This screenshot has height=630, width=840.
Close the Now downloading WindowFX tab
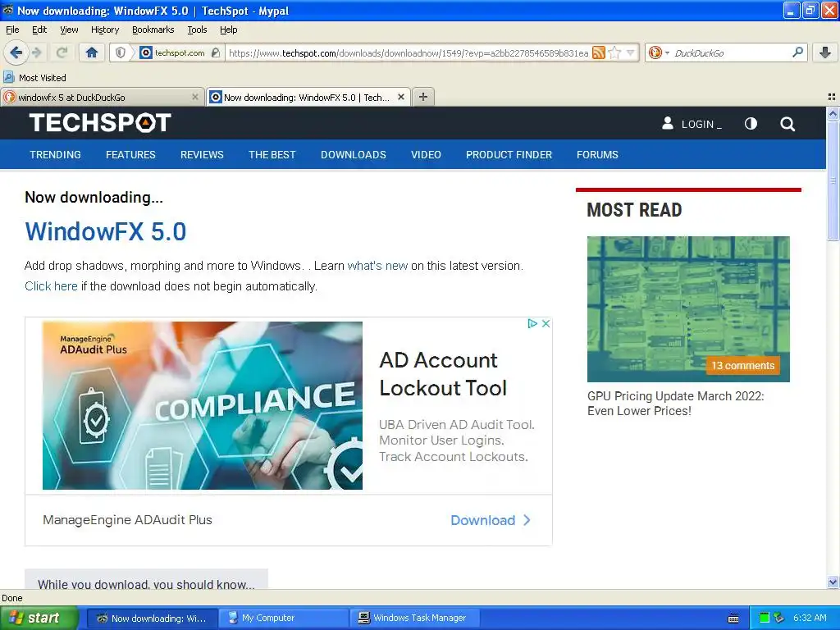click(x=400, y=97)
